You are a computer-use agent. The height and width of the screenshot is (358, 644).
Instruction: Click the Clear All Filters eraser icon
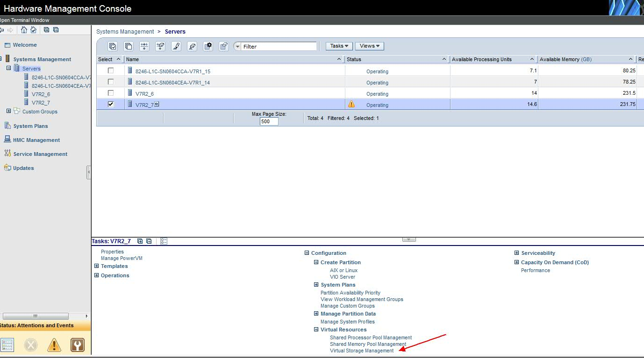pyautogui.click(x=192, y=46)
